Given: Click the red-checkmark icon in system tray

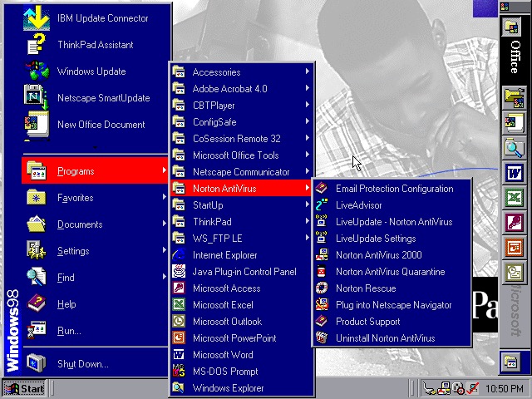Looking at the screenshot, I should tap(472, 388).
